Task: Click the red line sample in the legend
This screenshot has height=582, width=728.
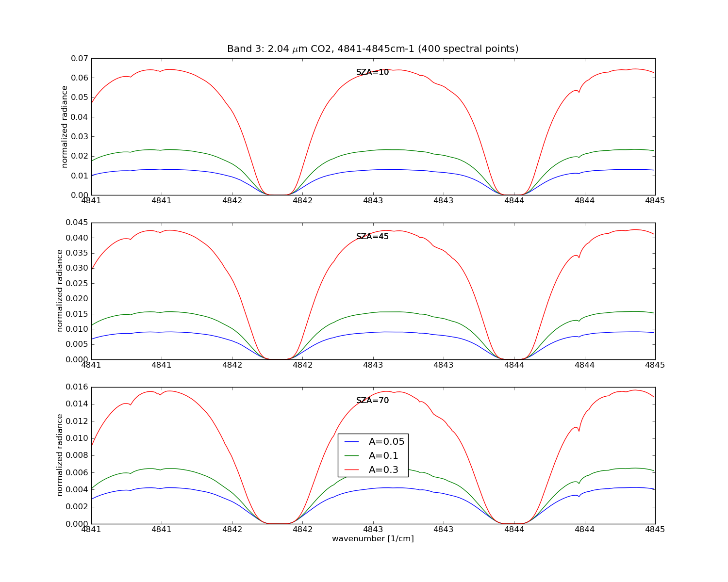Action: tap(351, 470)
